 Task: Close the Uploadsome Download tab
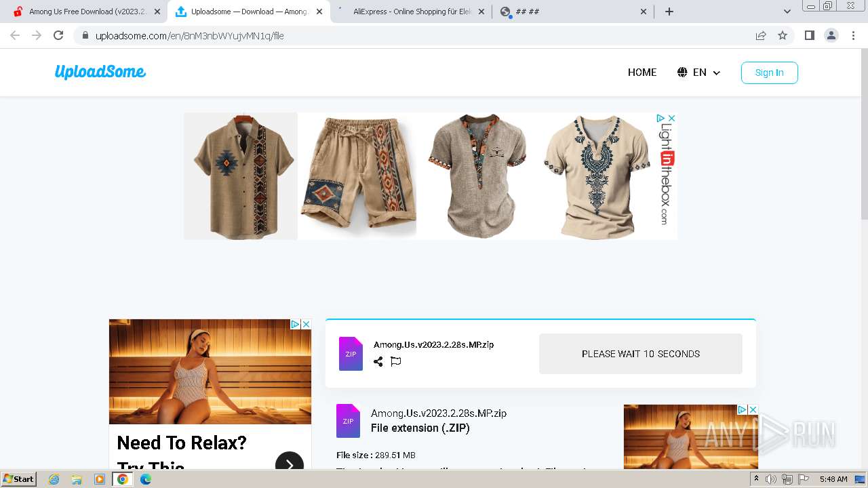[319, 12]
